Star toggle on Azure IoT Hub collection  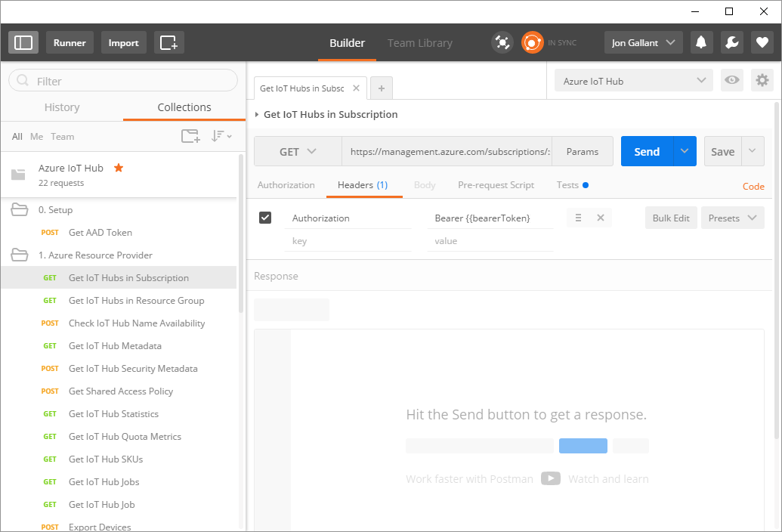pos(119,168)
